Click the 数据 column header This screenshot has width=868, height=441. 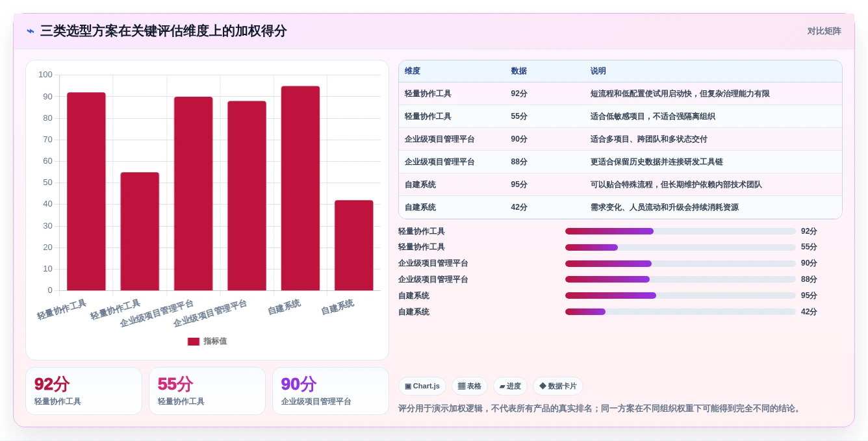click(x=519, y=71)
